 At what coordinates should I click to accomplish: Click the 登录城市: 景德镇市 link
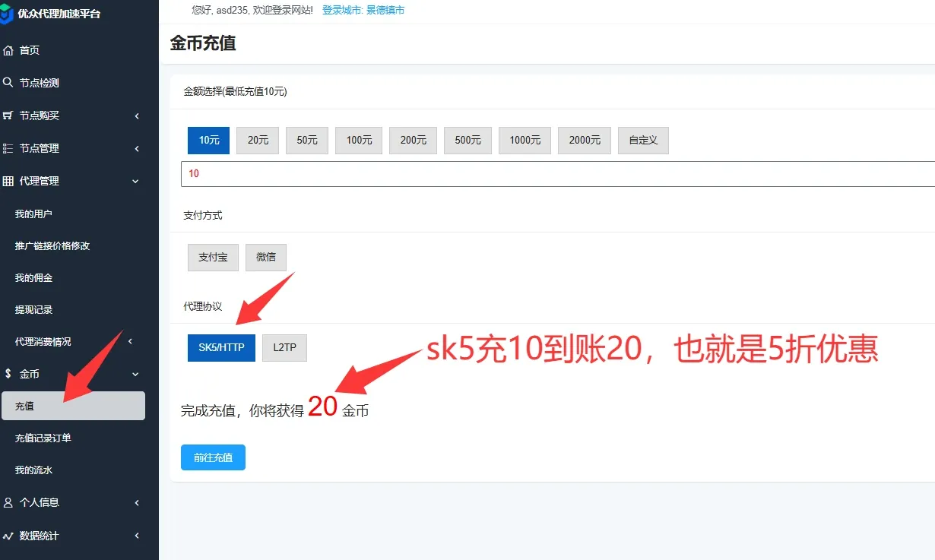[x=363, y=11]
